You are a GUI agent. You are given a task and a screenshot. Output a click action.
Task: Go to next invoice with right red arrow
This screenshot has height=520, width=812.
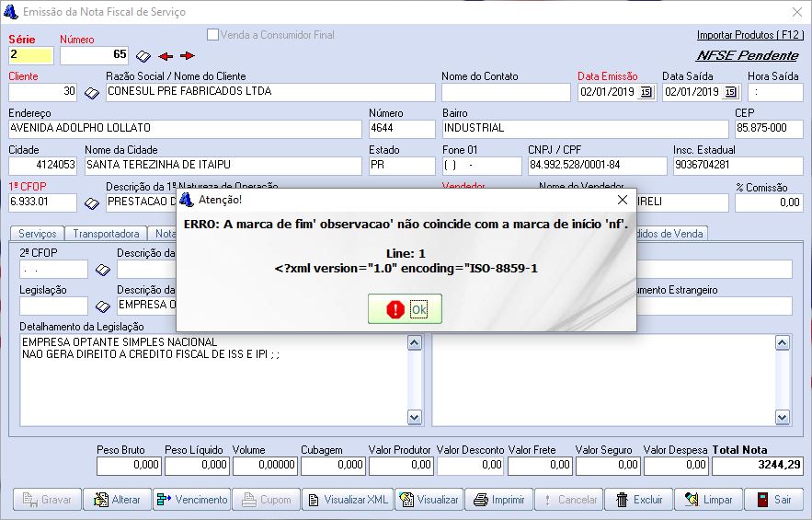point(188,56)
